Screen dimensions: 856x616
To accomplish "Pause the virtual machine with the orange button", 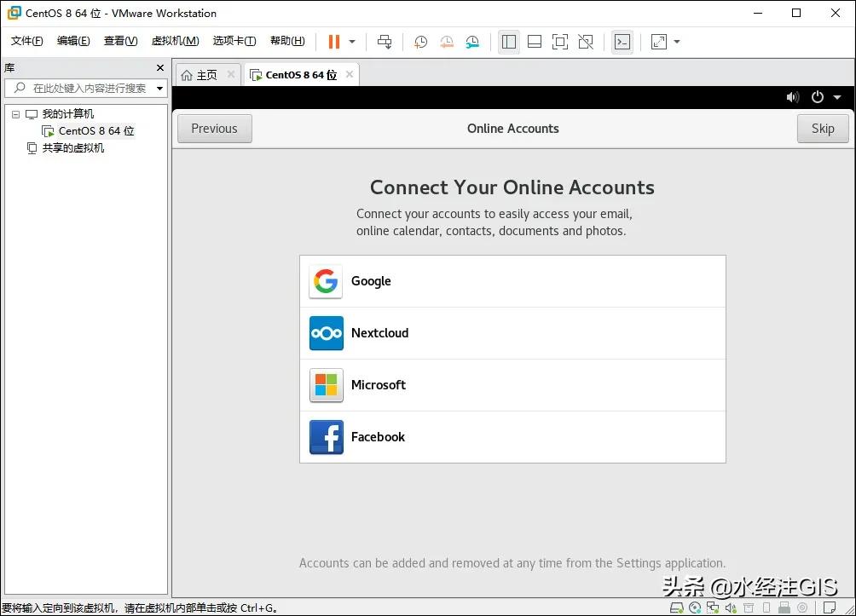I will click(x=334, y=42).
